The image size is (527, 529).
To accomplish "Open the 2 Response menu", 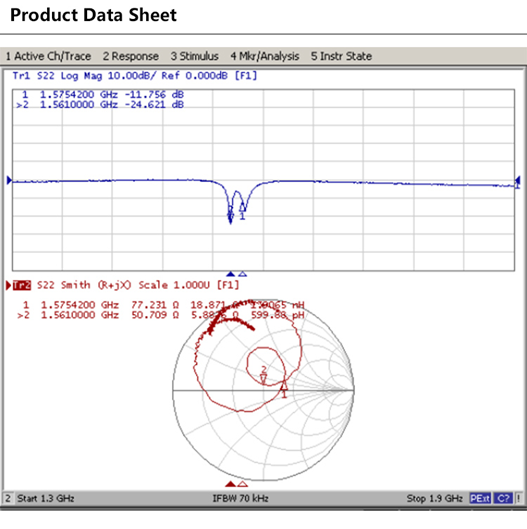I will (131, 56).
